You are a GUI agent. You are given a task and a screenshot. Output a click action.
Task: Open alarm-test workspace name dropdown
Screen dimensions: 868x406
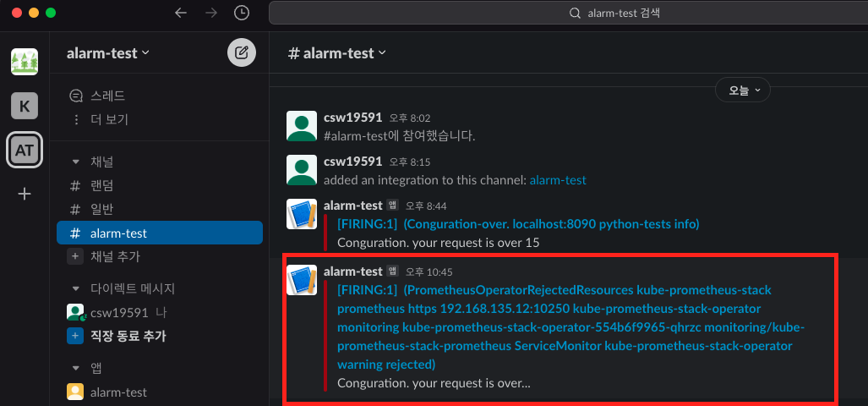pyautogui.click(x=108, y=53)
